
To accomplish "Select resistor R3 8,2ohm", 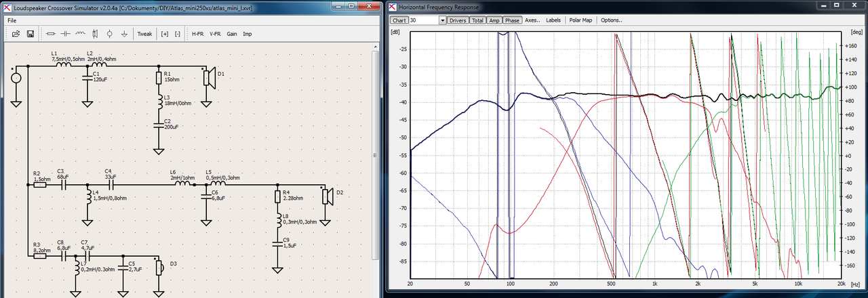I will pyautogui.click(x=40, y=256).
